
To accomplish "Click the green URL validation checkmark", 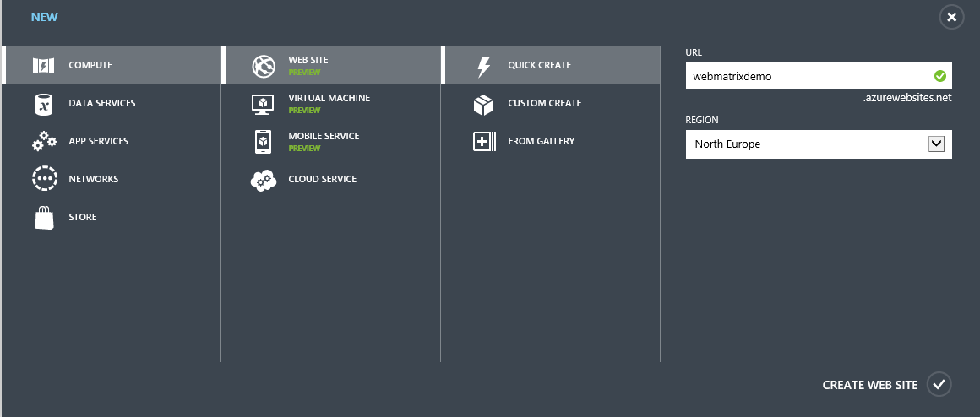I will click(939, 76).
